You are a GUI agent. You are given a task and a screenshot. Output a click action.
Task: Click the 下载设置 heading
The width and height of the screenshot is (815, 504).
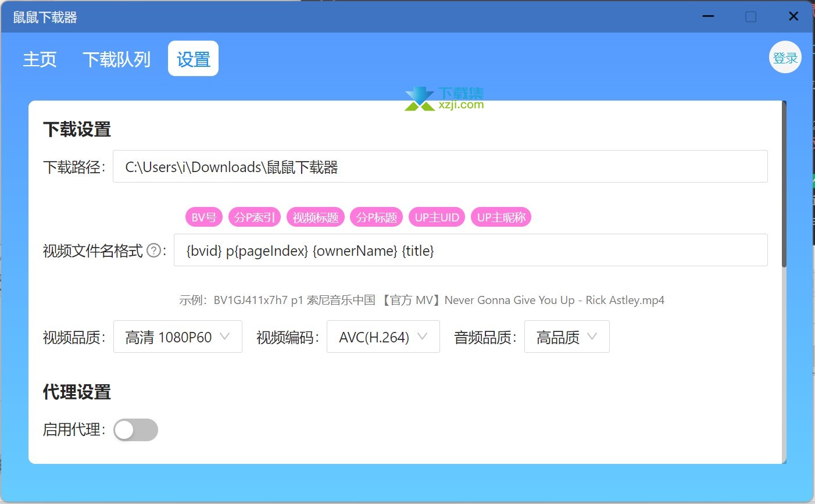click(x=77, y=129)
